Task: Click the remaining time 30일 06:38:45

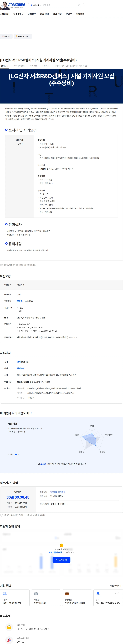Action: point(18,497)
